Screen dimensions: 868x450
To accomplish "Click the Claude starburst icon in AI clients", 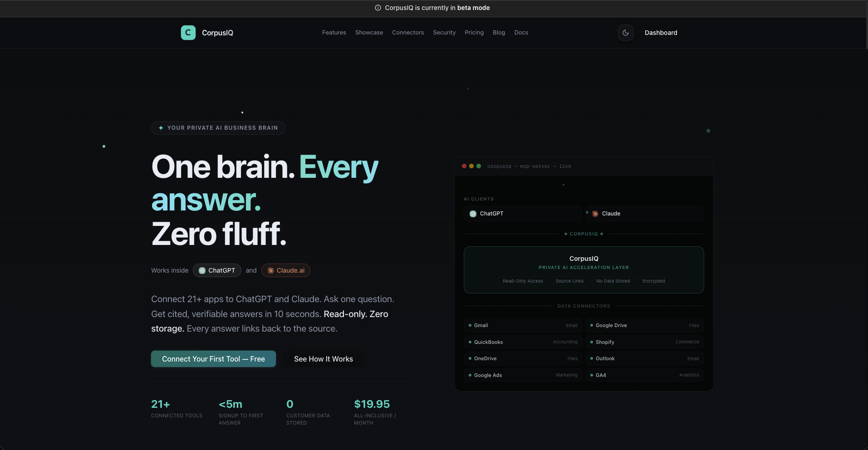I will 595,214.
